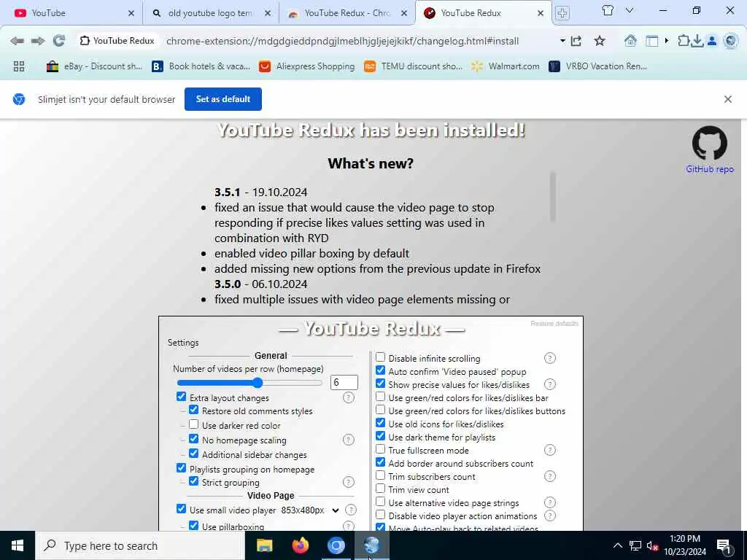This screenshot has width=747, height=560.
Task: Click the taskbar search box
Action: pyautogui.click(x=141, y=545)
